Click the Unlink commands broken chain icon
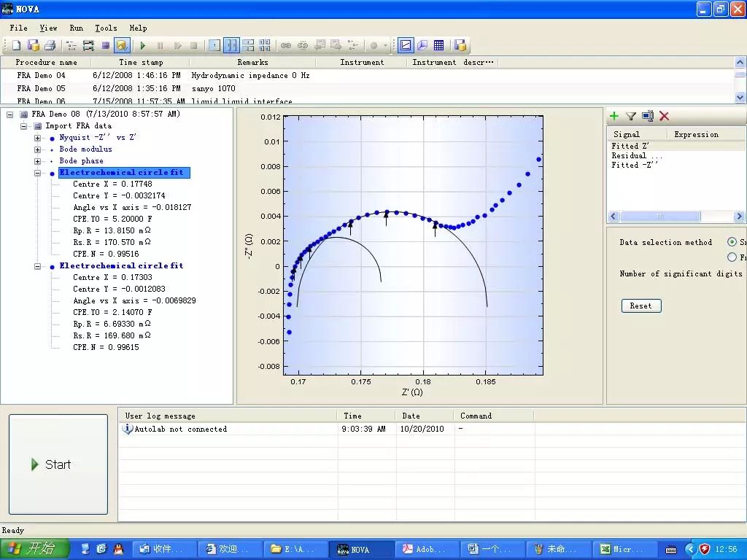747x560 pixels. (303, 45)
